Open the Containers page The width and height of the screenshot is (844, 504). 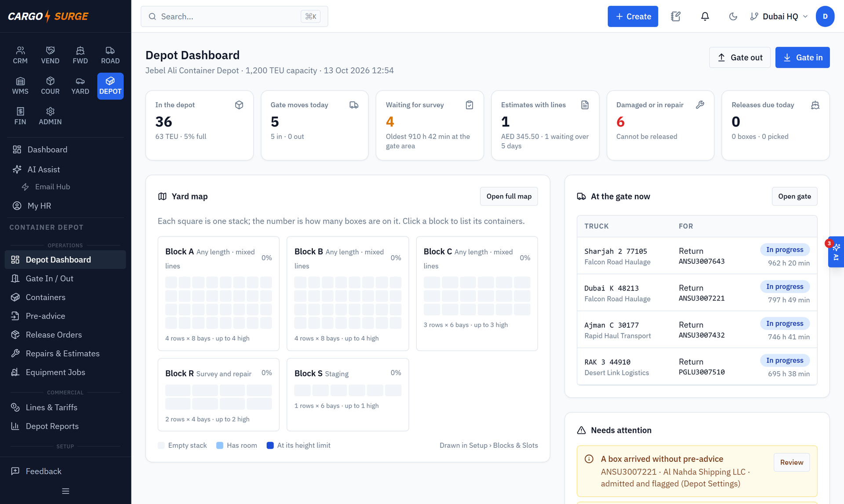click(65, 297)
